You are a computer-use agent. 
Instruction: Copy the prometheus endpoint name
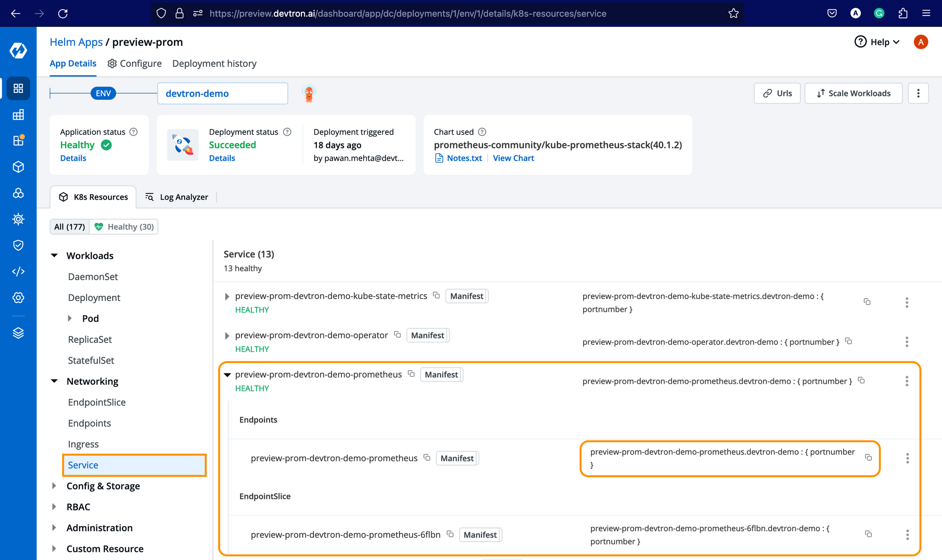coord(427,457)
